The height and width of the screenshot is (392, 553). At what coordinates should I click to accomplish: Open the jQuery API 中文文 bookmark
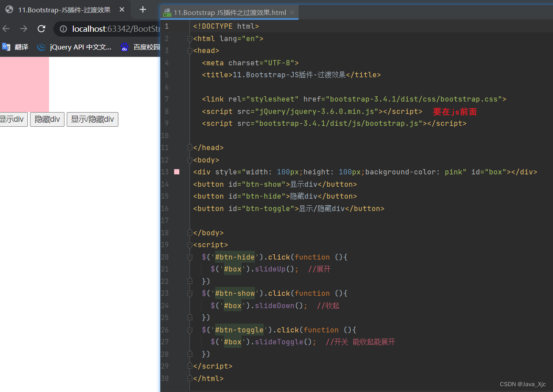click(x=74, y=47)
